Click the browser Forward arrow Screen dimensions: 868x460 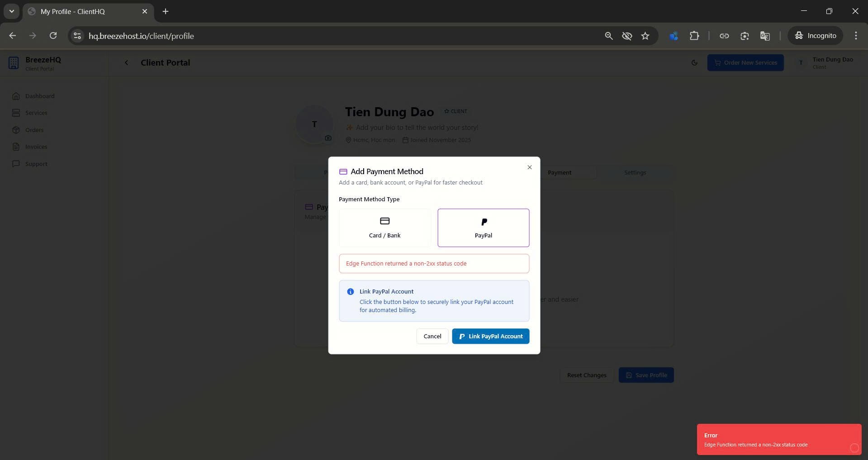pos(33,36)
